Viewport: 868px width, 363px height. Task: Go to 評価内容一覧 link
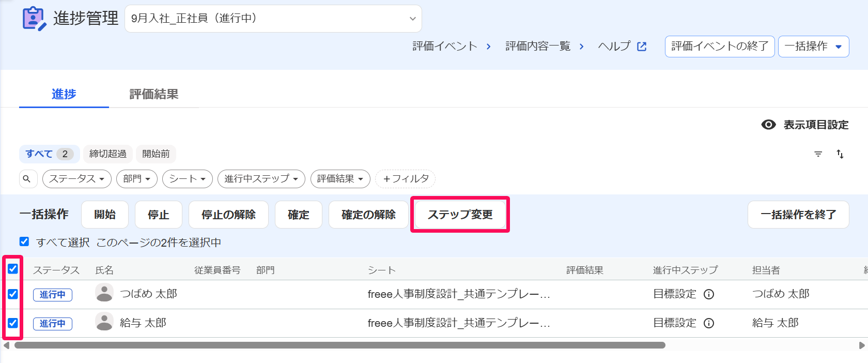(x=538, y=47)
